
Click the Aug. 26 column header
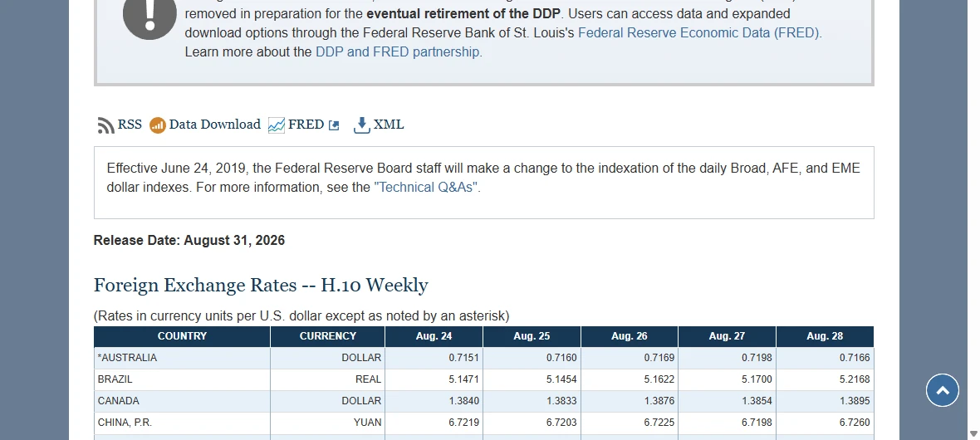[630, 336]
